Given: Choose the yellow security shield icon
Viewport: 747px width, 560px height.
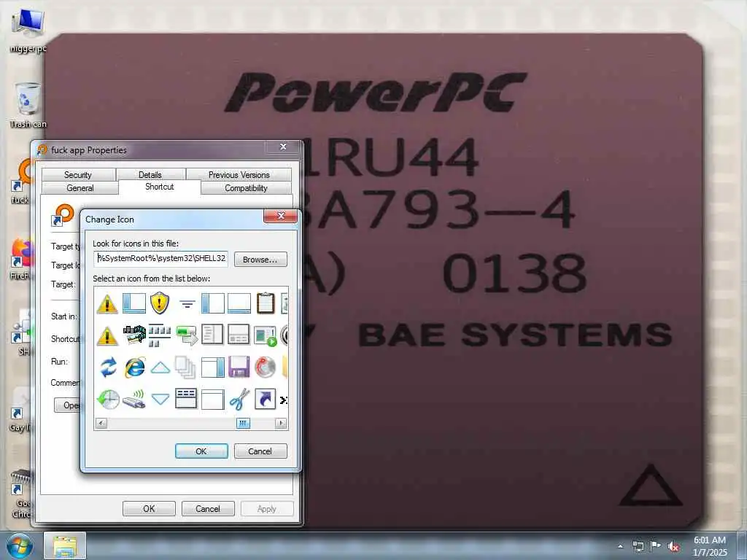Looking at the screenshot, I should click(160, 303).
